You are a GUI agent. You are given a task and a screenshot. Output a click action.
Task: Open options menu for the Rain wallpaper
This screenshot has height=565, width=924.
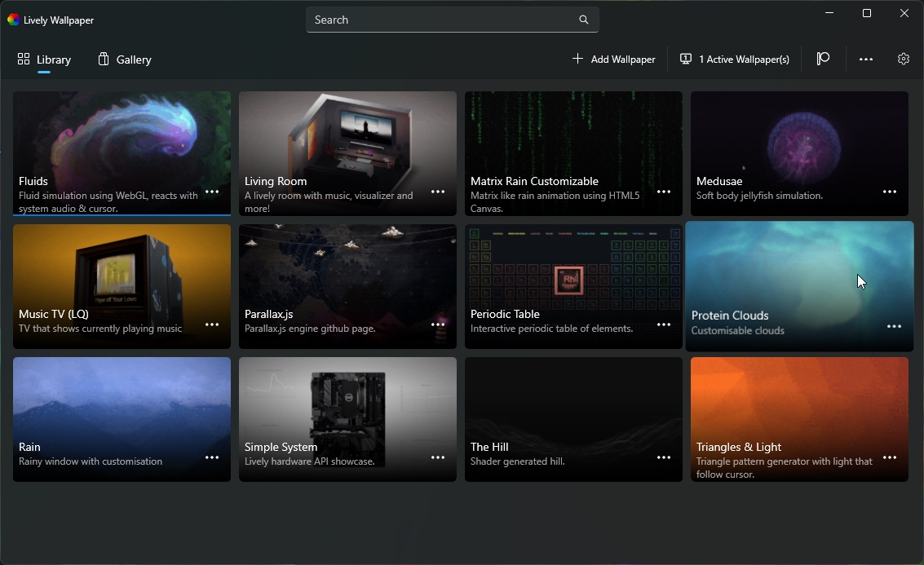tap(212, 457)
